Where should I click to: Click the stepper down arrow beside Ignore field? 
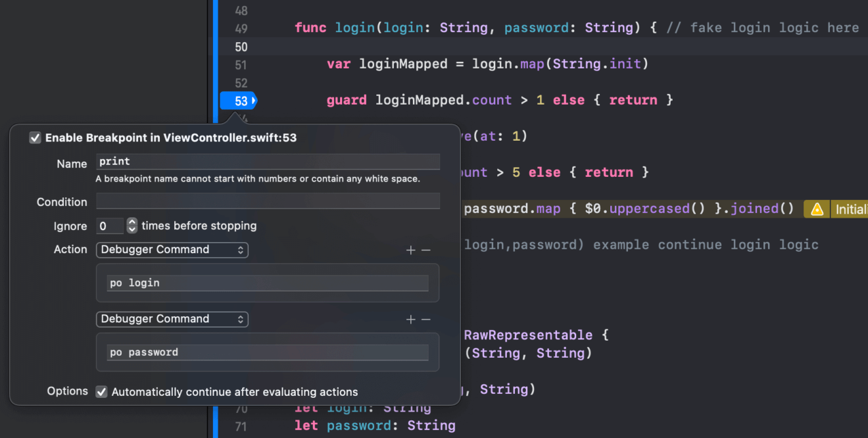tap(131, 229)
